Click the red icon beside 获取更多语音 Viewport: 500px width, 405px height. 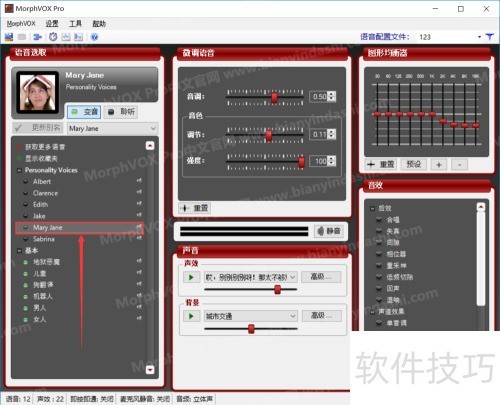19,147
